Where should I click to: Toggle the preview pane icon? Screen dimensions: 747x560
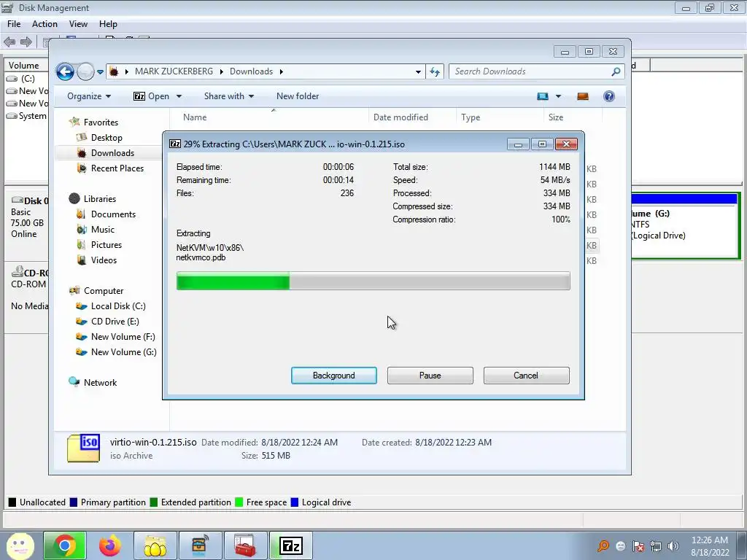(583, 96)
